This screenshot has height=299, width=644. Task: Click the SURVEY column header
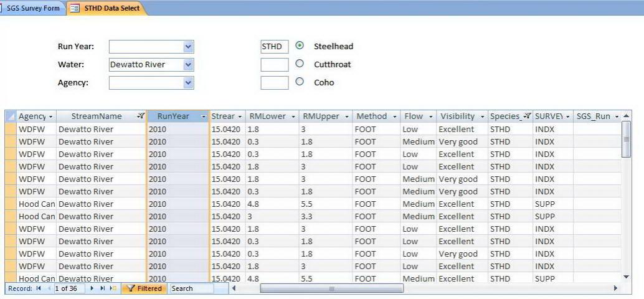coord(553,116)
